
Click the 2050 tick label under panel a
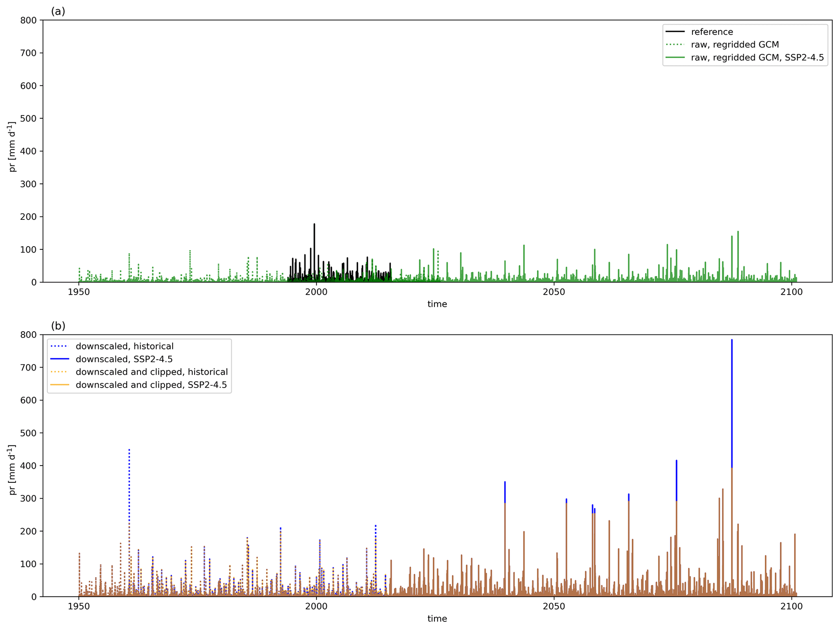click(x=553, y=292)
